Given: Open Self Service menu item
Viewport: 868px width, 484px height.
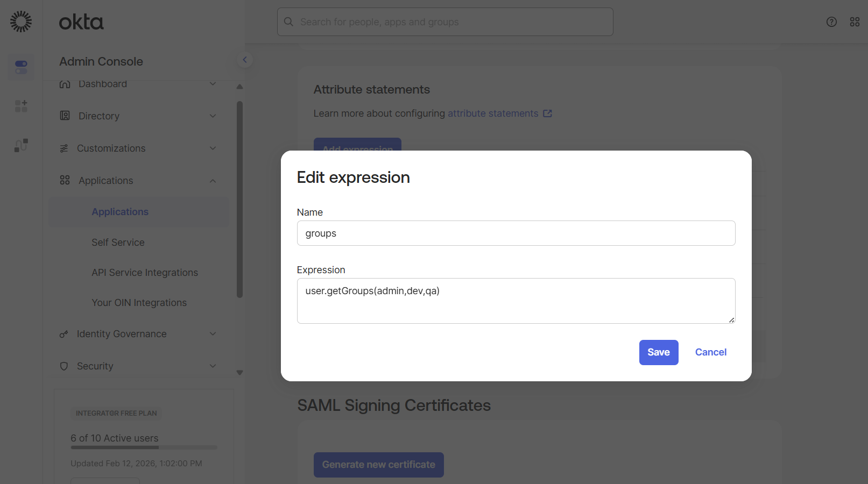Looking at the screenshot, I should [118, 243].
